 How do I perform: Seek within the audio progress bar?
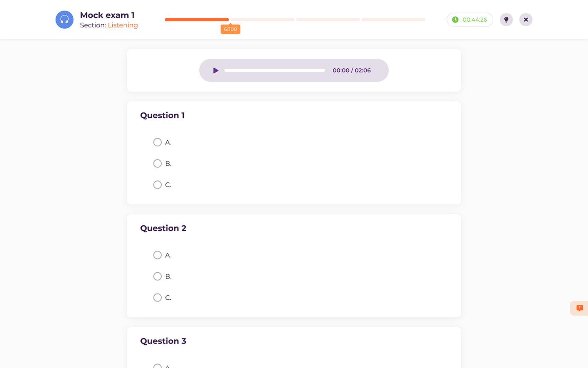[x=274, y=70]
